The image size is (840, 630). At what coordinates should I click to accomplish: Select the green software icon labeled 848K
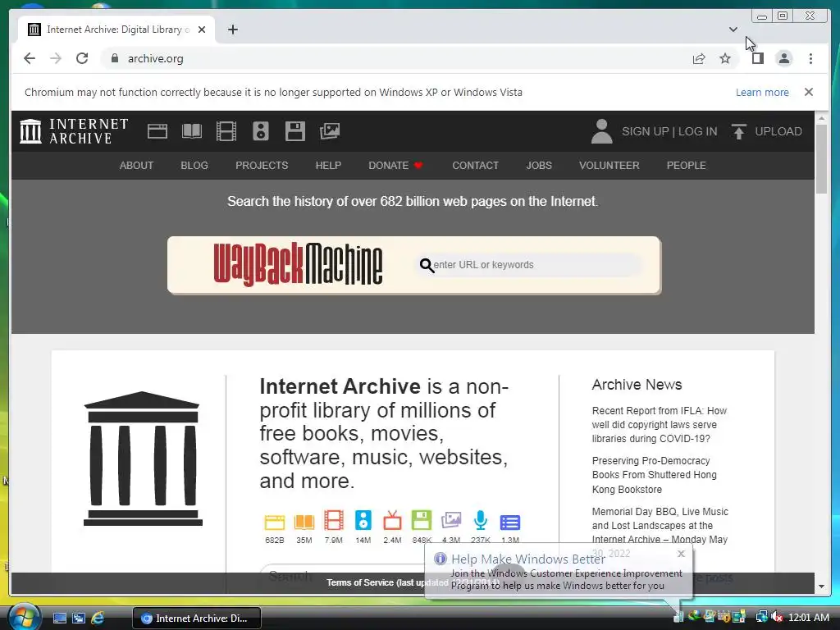[422, 520]
